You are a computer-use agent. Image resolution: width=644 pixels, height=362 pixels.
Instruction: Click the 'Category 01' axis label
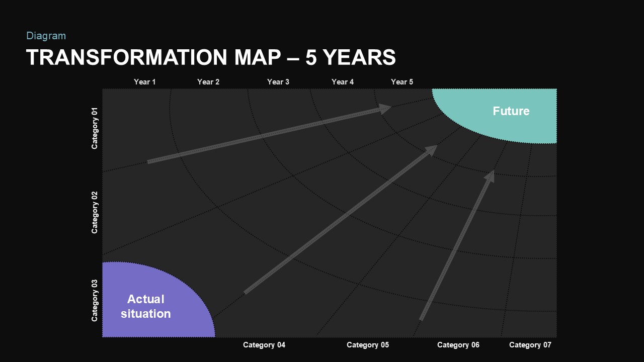tap(95, 128)
